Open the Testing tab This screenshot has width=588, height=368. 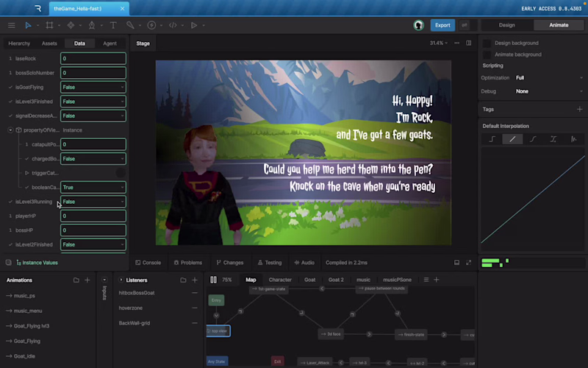[270, 263]
